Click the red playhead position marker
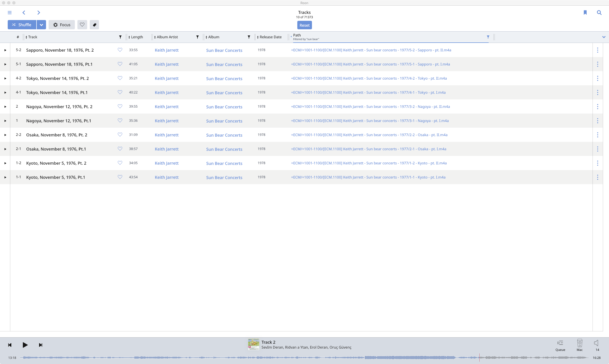This screenshot has width=609, height=364. [x=479, y=358]
